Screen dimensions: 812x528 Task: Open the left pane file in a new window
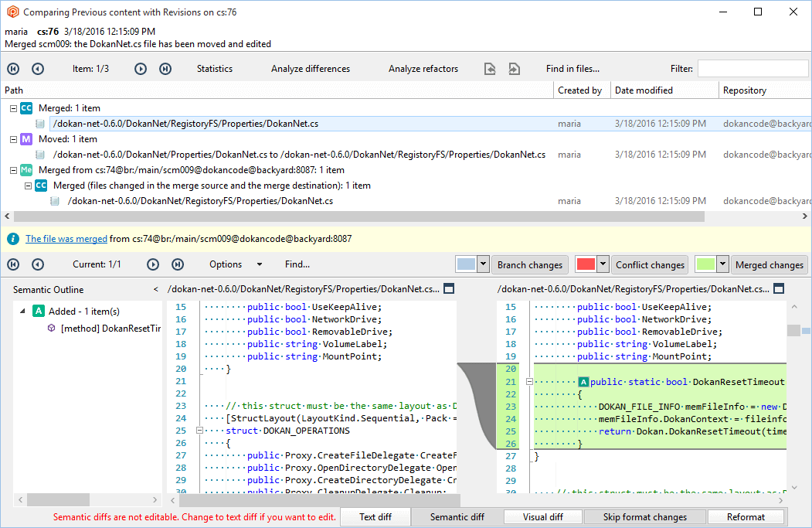(x=449, y=288)
